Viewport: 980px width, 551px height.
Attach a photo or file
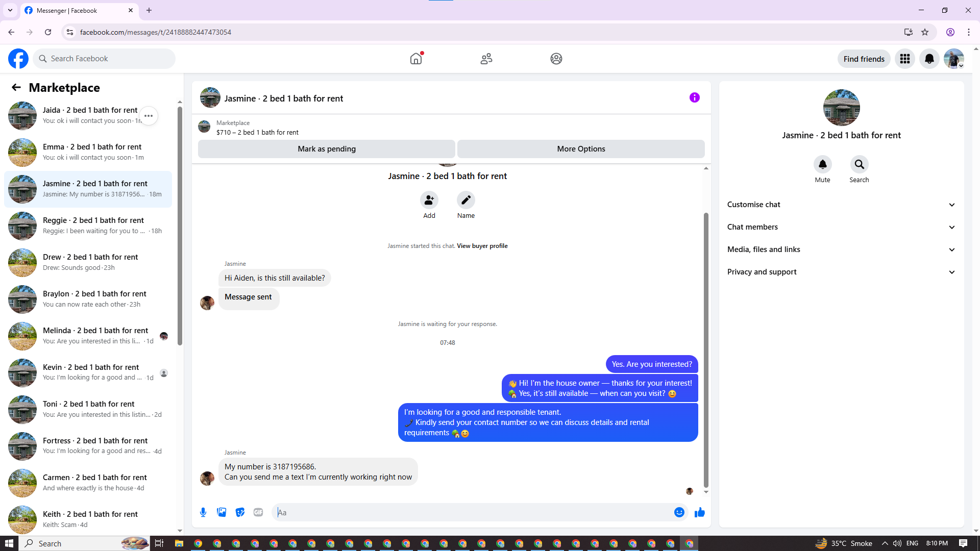tap(222, 512)
